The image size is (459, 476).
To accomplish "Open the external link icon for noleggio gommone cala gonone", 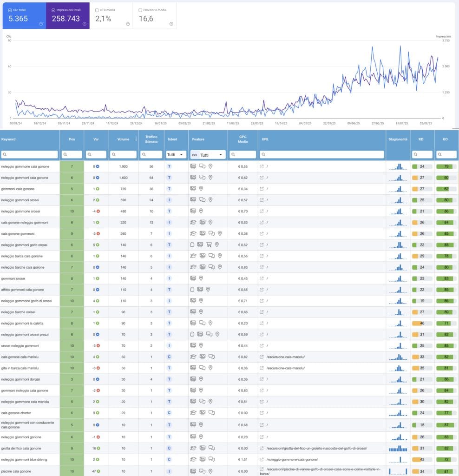I will [x=262, y=166].
